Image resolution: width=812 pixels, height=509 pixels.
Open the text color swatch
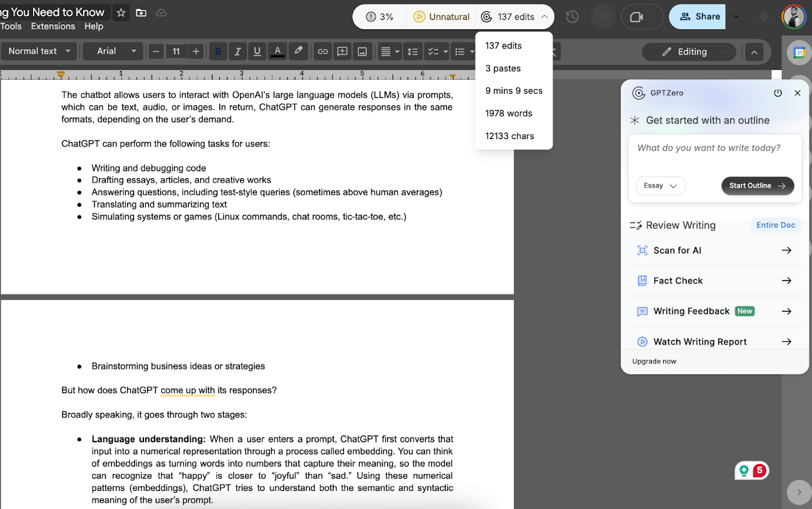277,51
